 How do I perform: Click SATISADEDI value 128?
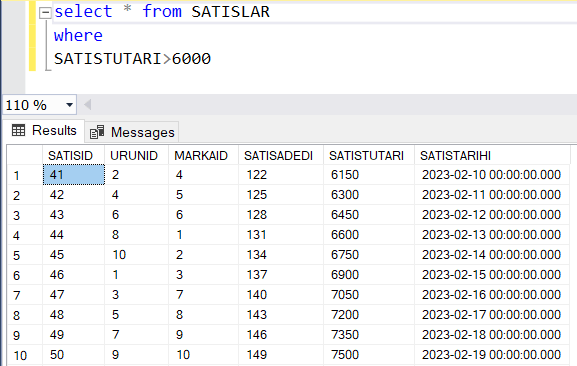pos(281,214)
